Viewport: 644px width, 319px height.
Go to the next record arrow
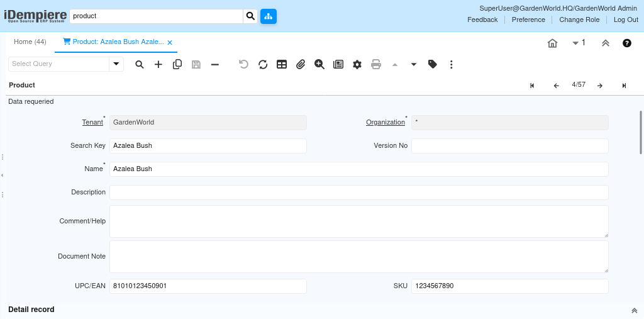click(x=600, y=86)
